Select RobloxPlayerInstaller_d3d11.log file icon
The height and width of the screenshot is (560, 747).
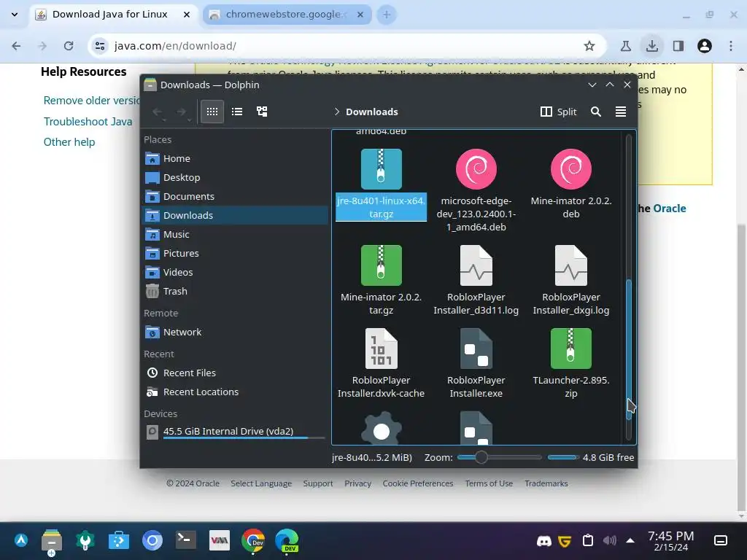coord(476,265)
